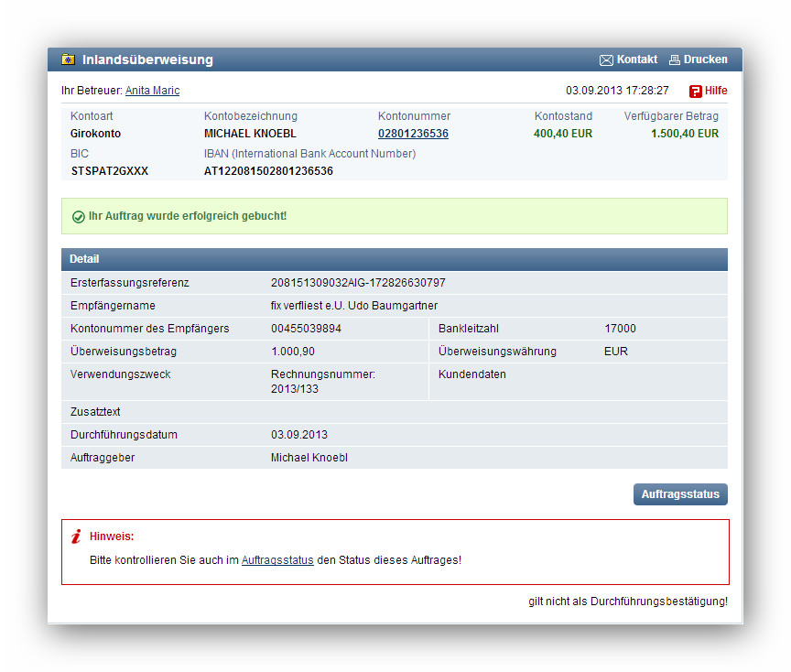791x672 pixels.
Task: Click the Kontakt envelope icon
Action: click(606, 60)
